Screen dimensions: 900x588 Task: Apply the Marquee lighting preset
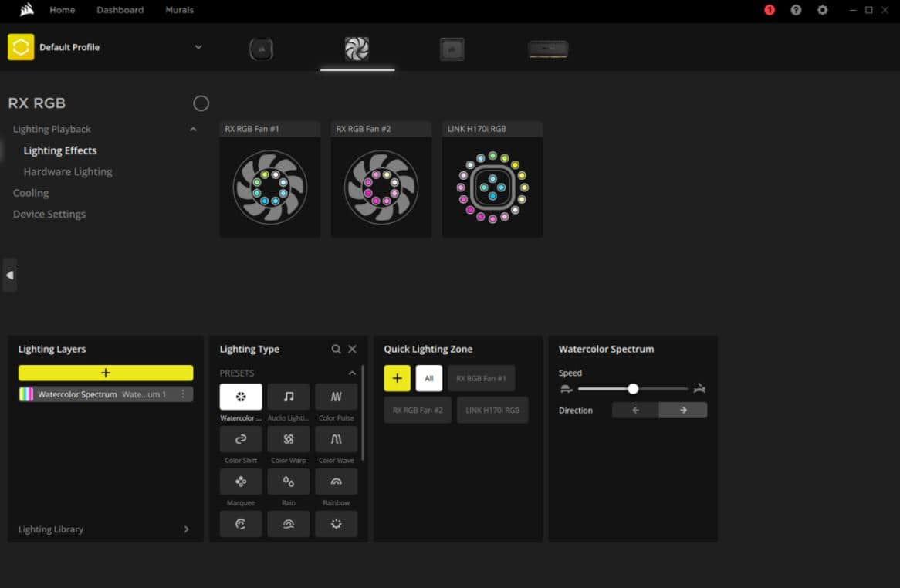point(241,482)
